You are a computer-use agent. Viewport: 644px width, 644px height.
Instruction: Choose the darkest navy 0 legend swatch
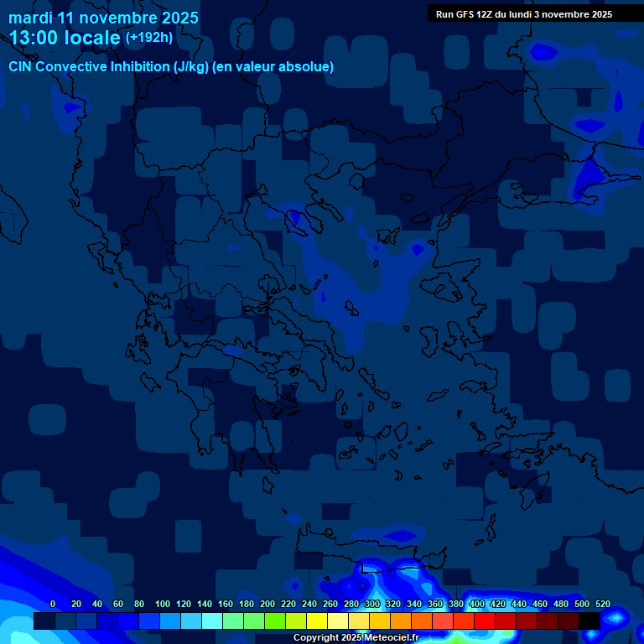(x=44, y=621)
